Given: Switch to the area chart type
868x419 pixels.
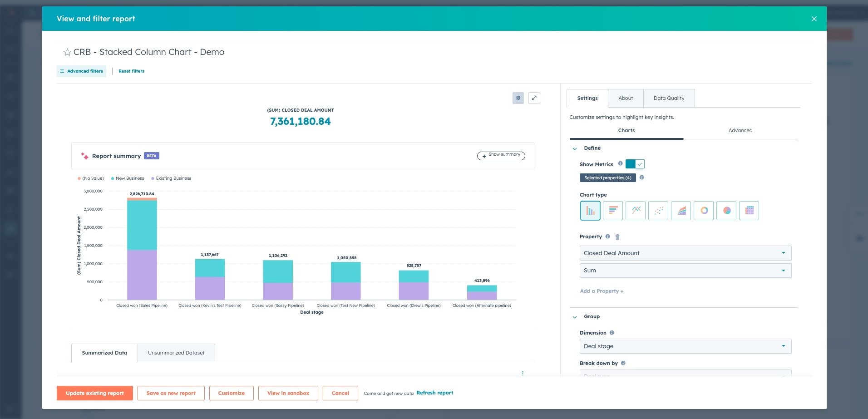Looking at the screenshot, I should (681, 211).
